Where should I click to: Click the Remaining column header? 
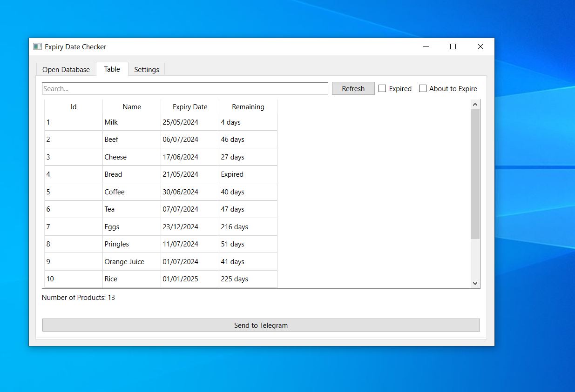[248, 107]
